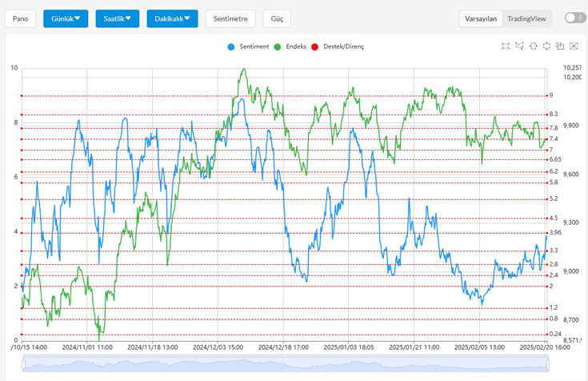The image size is (588, 381).
Task: Activate horizontal line brush selection
Action: pos(533,46)
